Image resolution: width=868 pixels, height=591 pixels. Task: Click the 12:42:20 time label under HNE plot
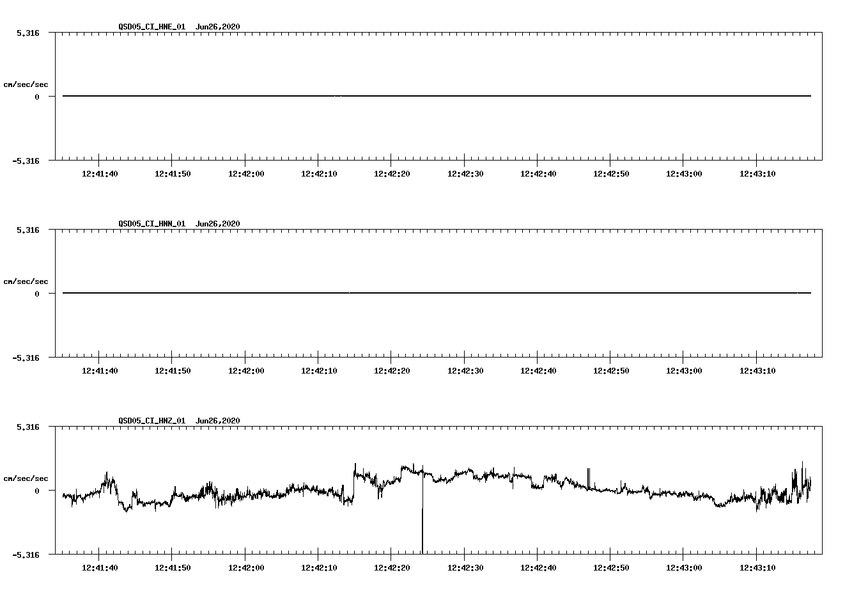(392, 174)
